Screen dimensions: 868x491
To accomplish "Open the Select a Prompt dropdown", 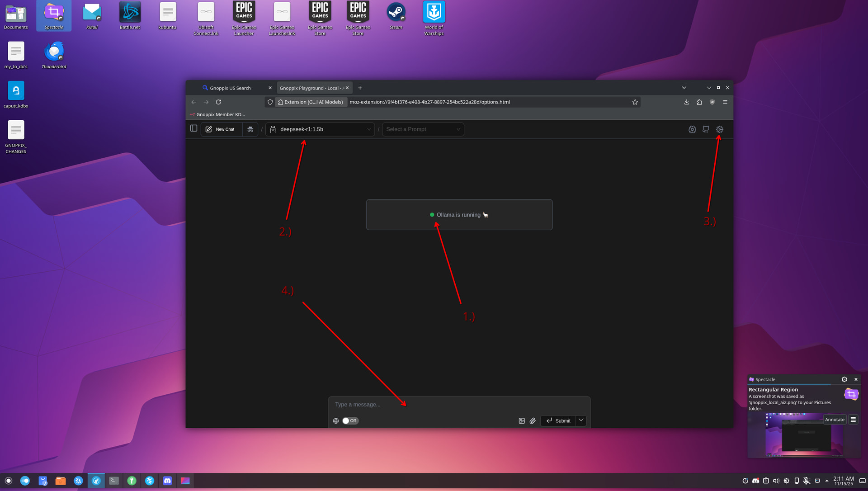I will click(423, 129).
